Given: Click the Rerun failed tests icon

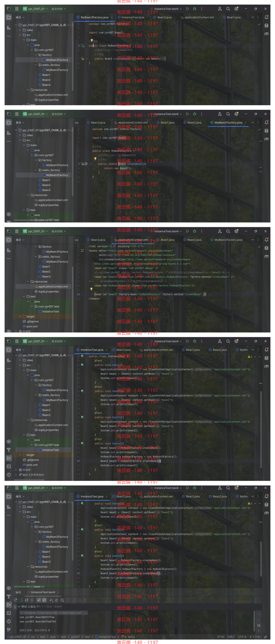Looking at the screenshot, I should 21,600.
